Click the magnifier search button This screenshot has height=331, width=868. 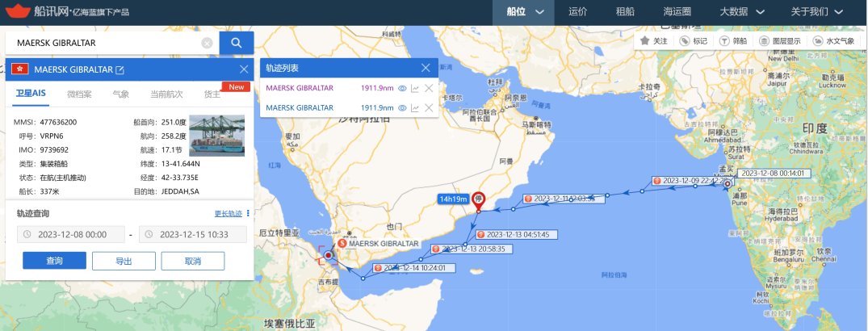click(x=237, y=43)
